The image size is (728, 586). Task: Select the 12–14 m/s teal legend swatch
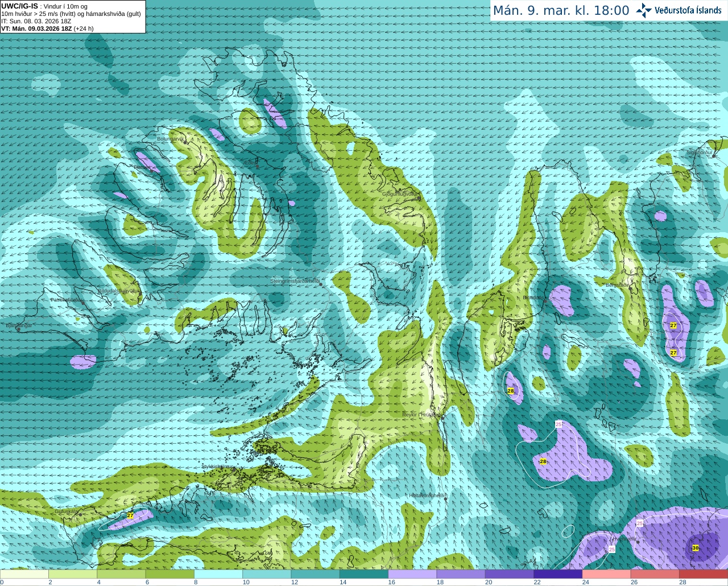coord(316,574)
